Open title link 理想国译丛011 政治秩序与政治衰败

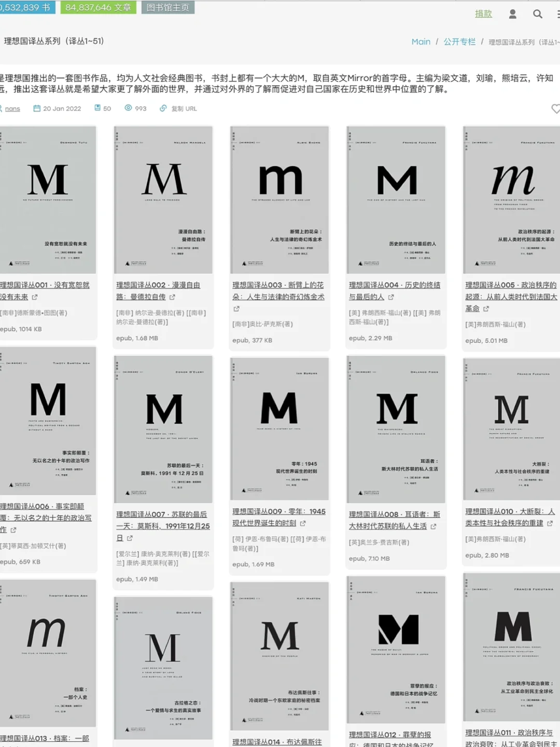[511, 738]
